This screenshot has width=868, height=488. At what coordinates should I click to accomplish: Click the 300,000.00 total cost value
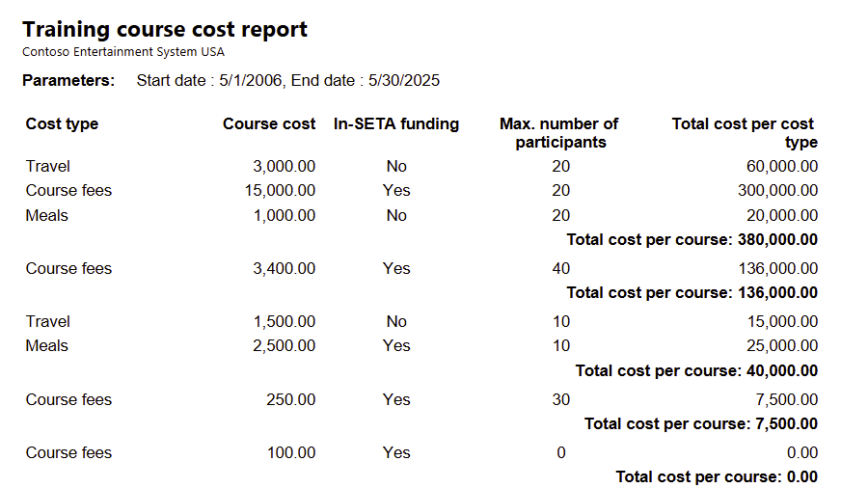(x=777, y=191)
